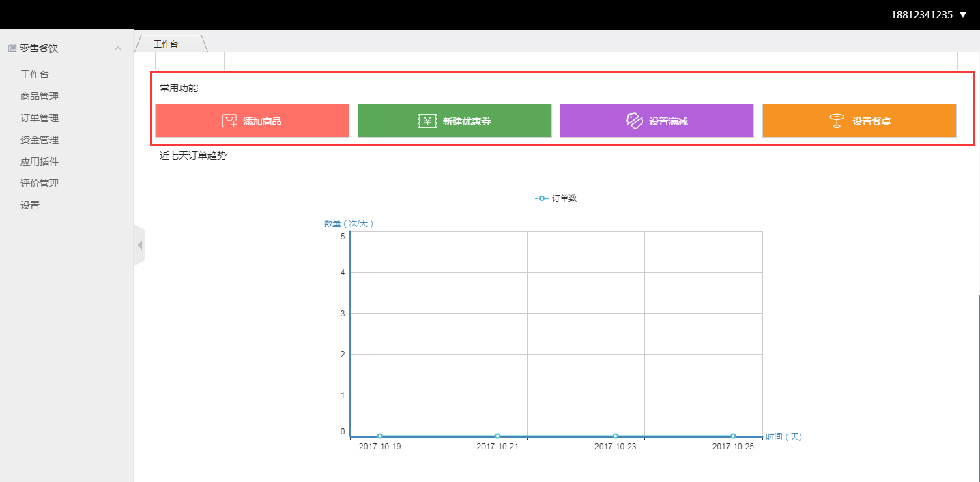Screen dimensions: 980x482
Task: Open 商品管理 in the sidebar
Action: pyautogui.click(x=40, y=96)
